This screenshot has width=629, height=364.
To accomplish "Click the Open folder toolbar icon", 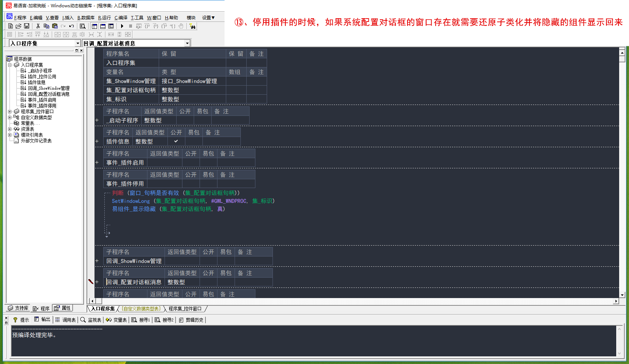I will tap(18, 26).
